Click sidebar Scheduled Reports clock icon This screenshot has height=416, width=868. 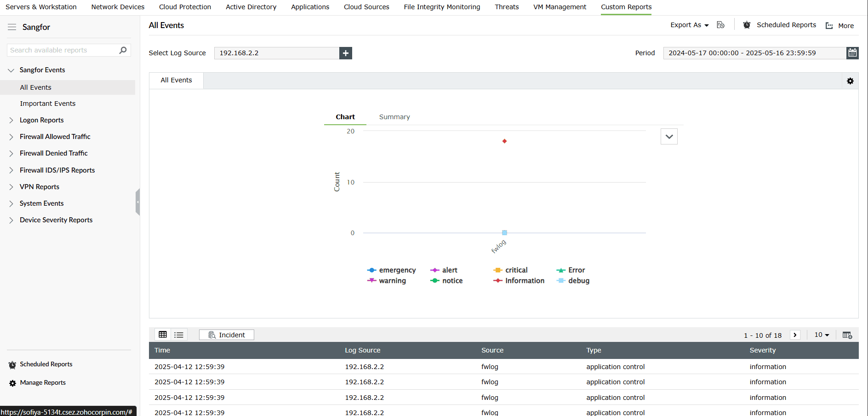12,364
